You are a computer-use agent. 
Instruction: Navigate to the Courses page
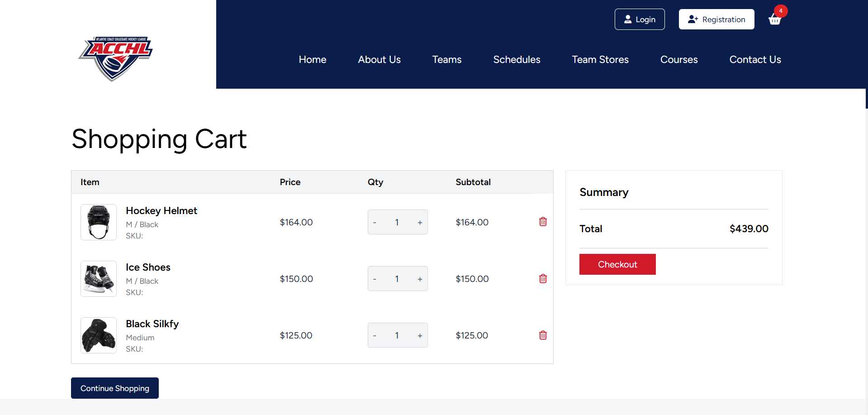click(678, 59)
